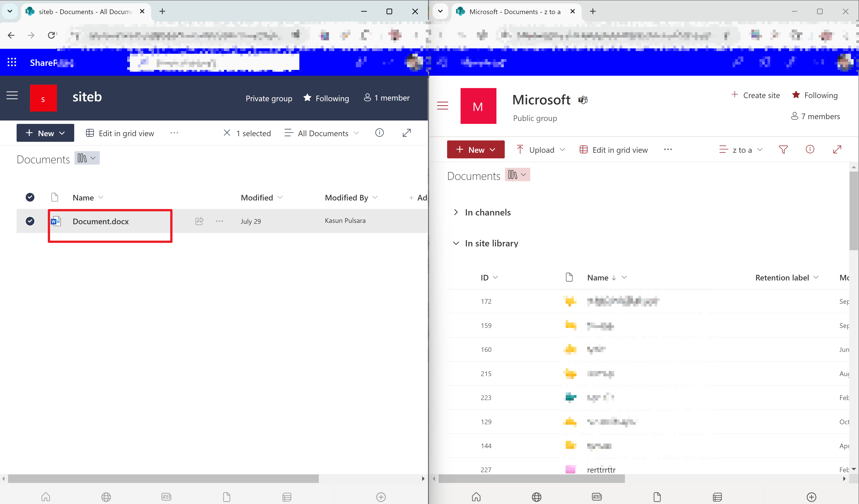This screenshot has width=859, height=504.
Task: Deselect the Document.docx checkbox
Action: [30, 221]
